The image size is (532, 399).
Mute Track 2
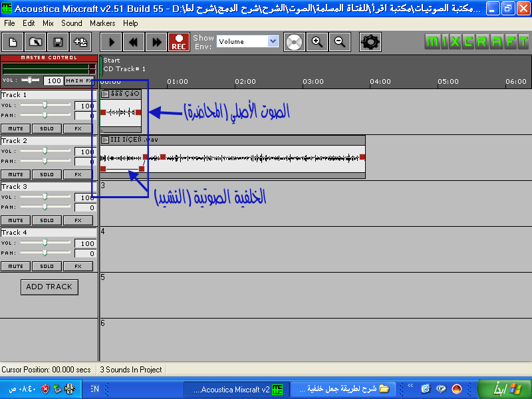(15, 174)
